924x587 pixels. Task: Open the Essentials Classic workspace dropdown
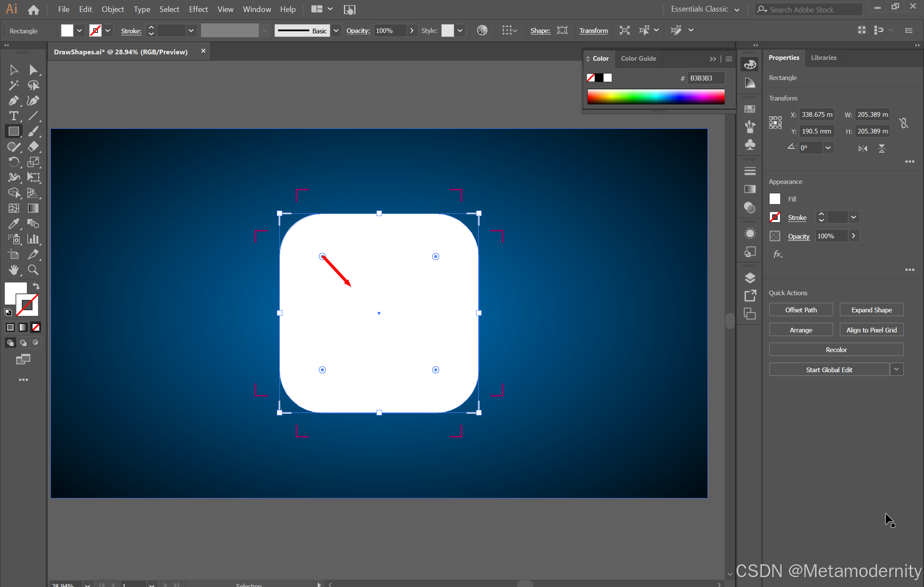(x=737, y=9)
